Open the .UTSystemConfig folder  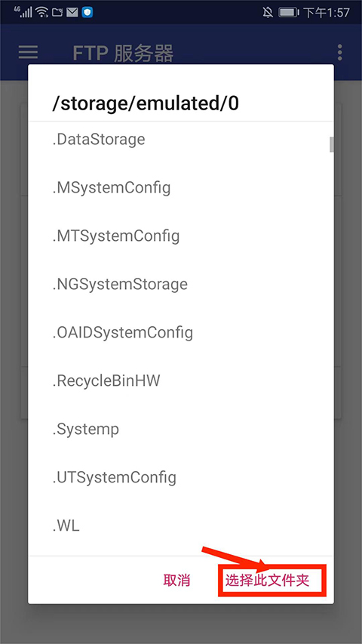pos(180,477)
